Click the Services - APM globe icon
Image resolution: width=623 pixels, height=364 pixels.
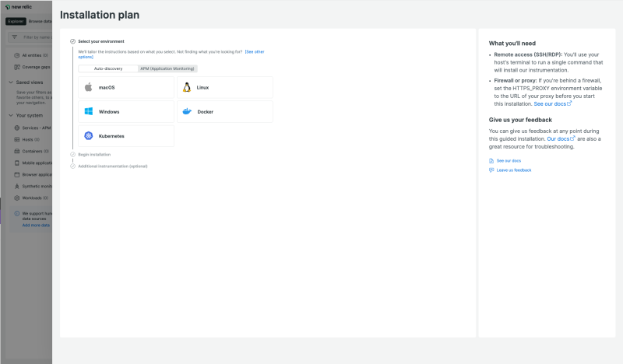point(16,128)
